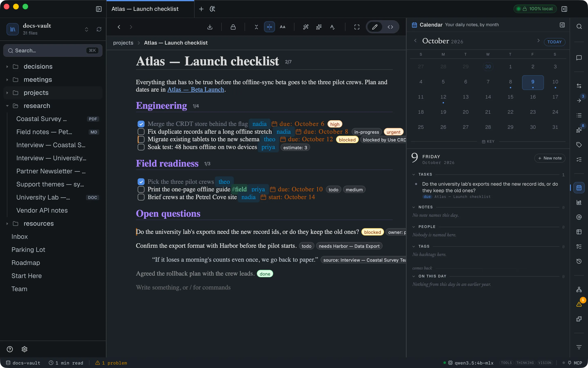Select the pencil edit mode icon
588x368 pixels.
click(x=375, y=27)
